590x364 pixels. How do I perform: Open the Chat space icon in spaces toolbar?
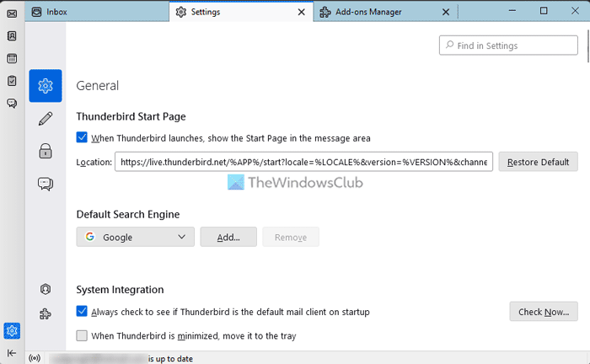coord(12,103)
